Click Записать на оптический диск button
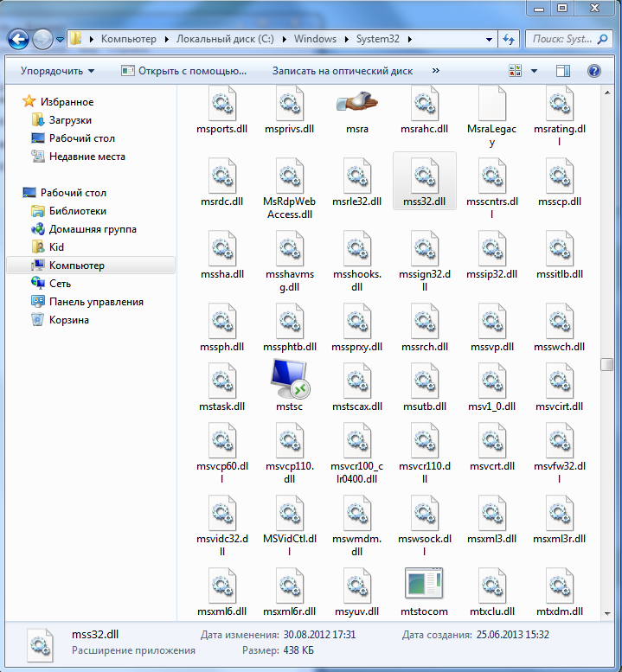Viewport: 622px width, 672px height. [342, 71]
